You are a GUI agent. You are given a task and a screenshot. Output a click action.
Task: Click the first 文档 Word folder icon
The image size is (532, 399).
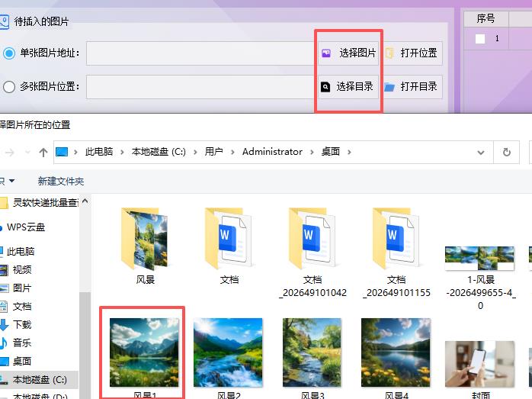[229, 238]
